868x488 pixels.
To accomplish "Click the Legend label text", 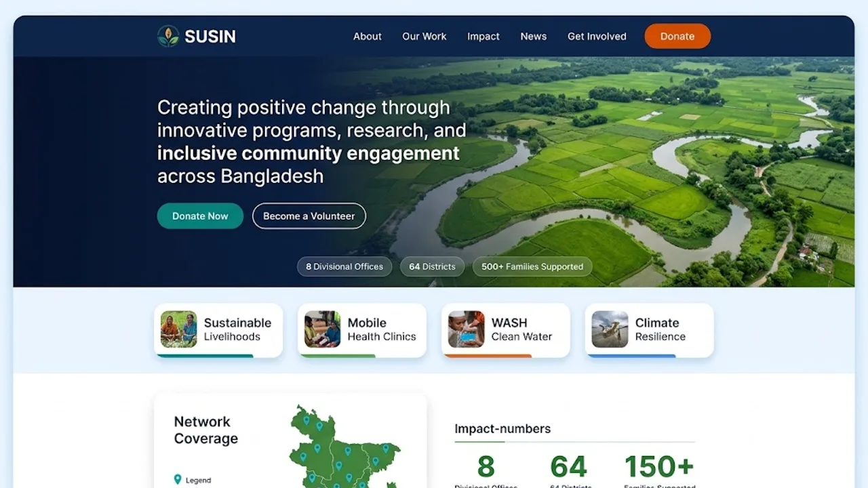I will (x=198, y=480).
